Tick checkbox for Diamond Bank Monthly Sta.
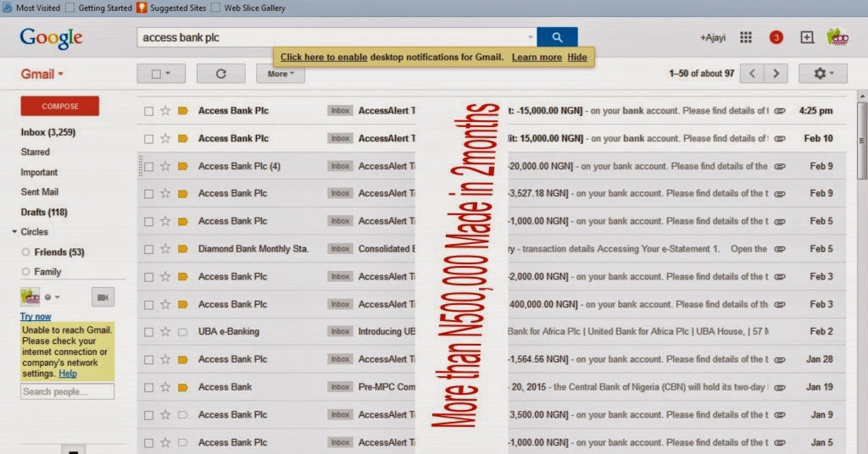 tap(148, 249)
